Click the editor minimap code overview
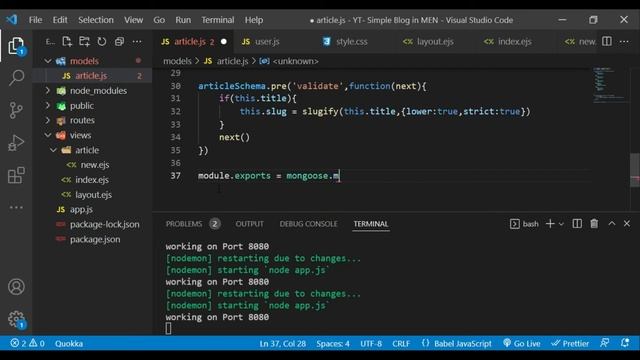640x360 pixels. coord(609,85)
